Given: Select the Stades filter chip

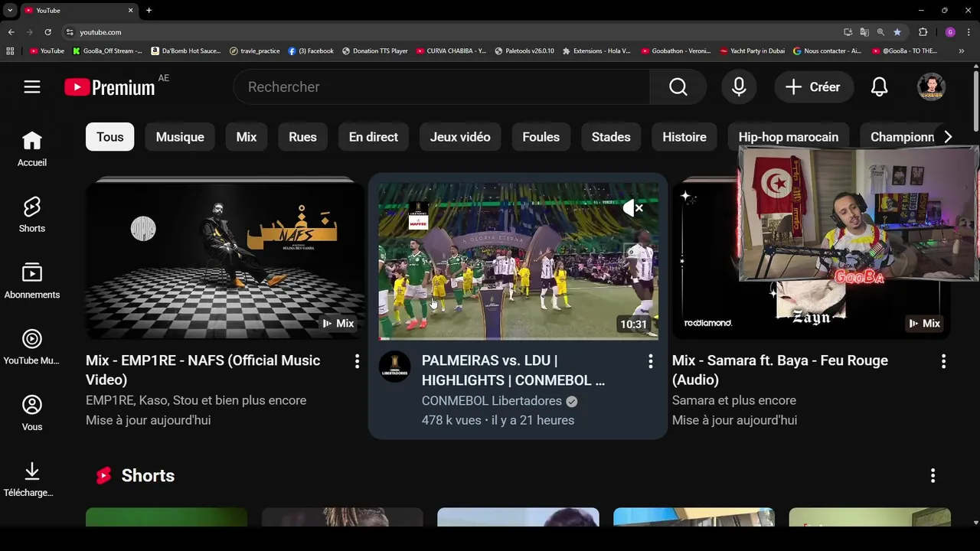Looking at the screenshot, I should [x=611, y=137].
